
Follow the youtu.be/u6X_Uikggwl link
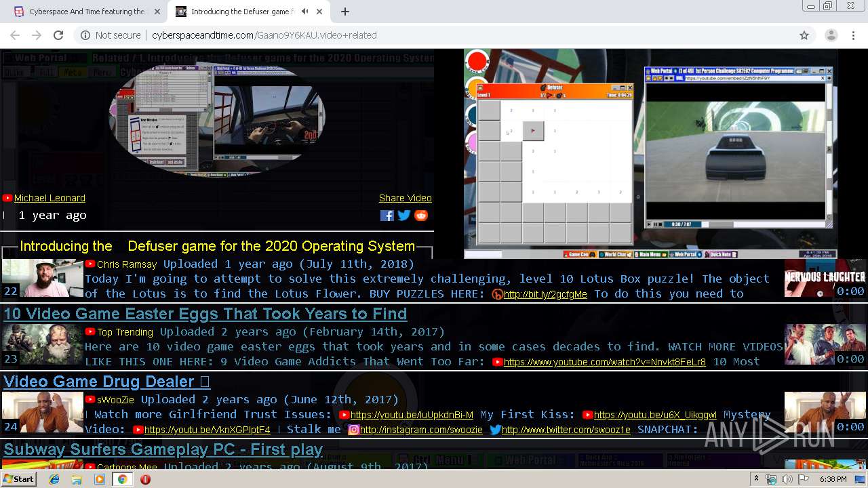pos(655,415)
